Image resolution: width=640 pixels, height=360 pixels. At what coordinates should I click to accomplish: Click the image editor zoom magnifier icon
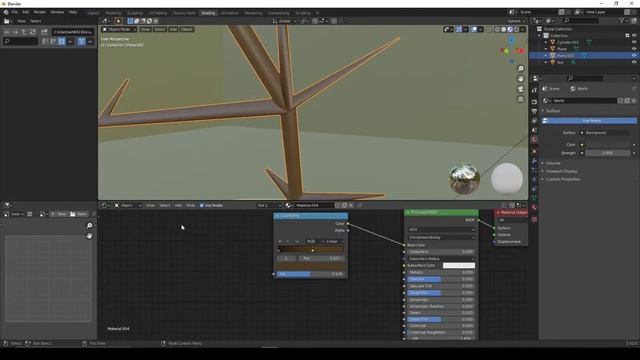(89, 226)
